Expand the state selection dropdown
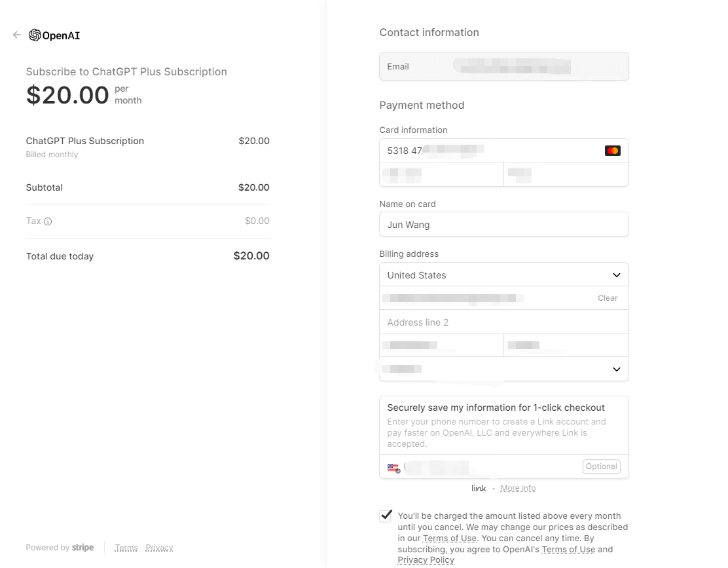Viewport: 728px width, 568px height. pos(503,369)
